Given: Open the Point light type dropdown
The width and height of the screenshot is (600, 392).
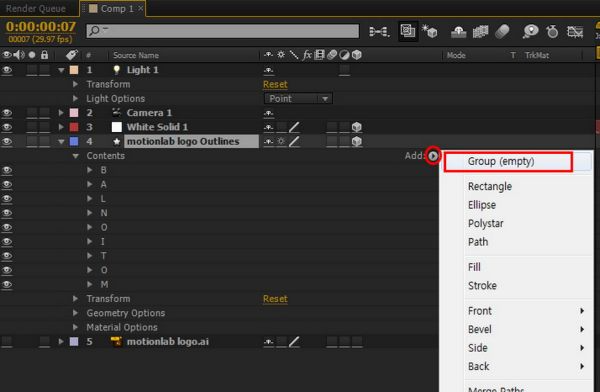Looking at the screenshot, I should (298, 99).
